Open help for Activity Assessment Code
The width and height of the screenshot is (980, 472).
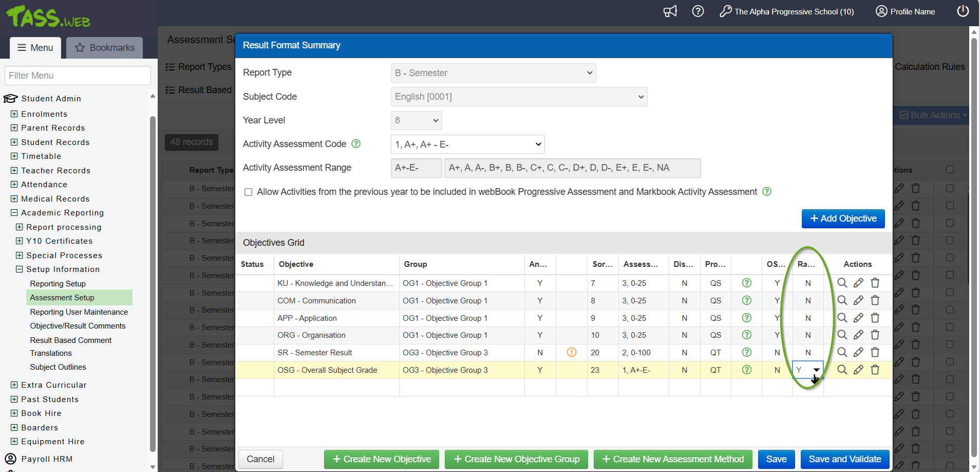356,144
